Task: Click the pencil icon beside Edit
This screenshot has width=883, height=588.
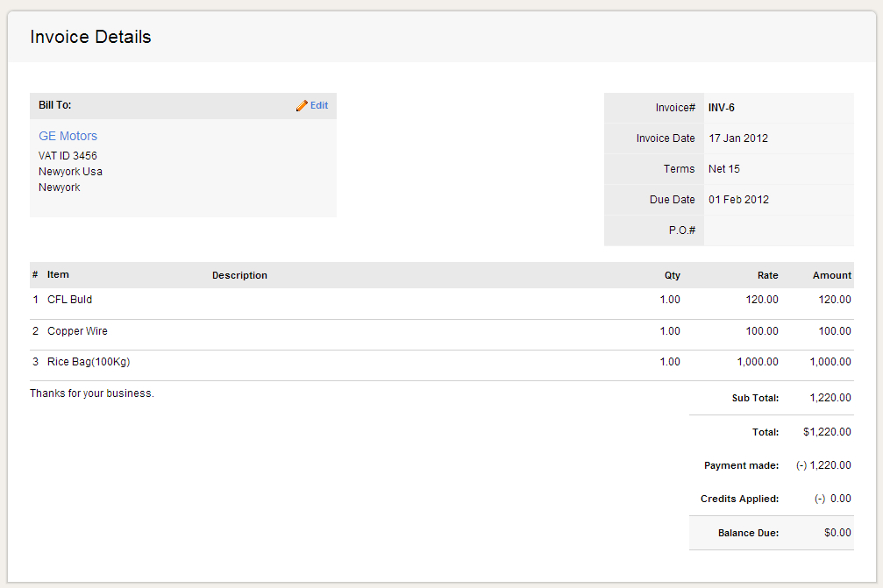Action: coord(302,105)
